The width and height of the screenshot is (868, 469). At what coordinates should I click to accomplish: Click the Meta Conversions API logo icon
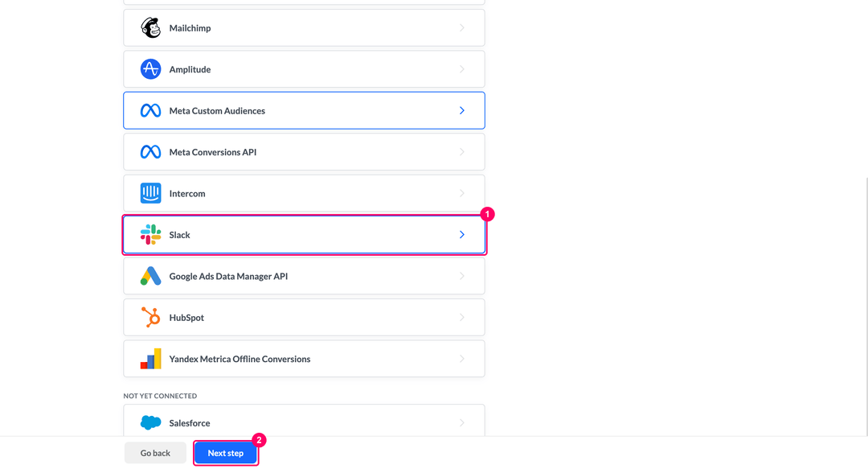(x=150, y=152)
